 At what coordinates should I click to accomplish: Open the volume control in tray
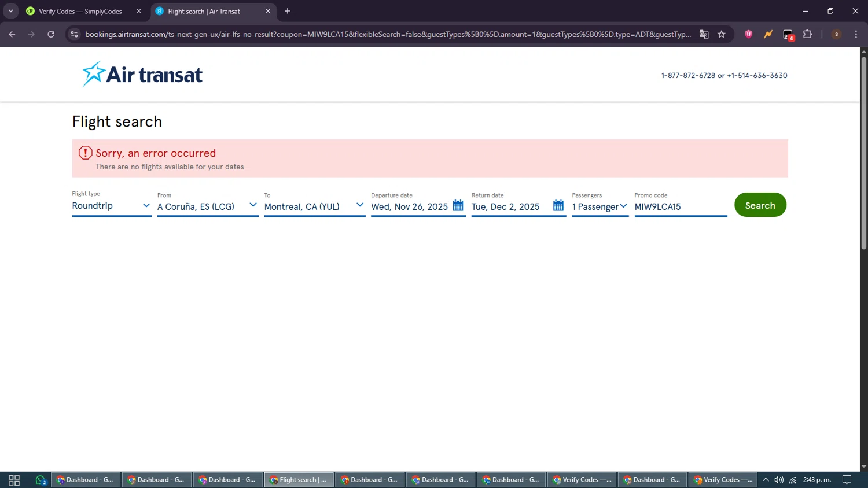pos(779,480)
